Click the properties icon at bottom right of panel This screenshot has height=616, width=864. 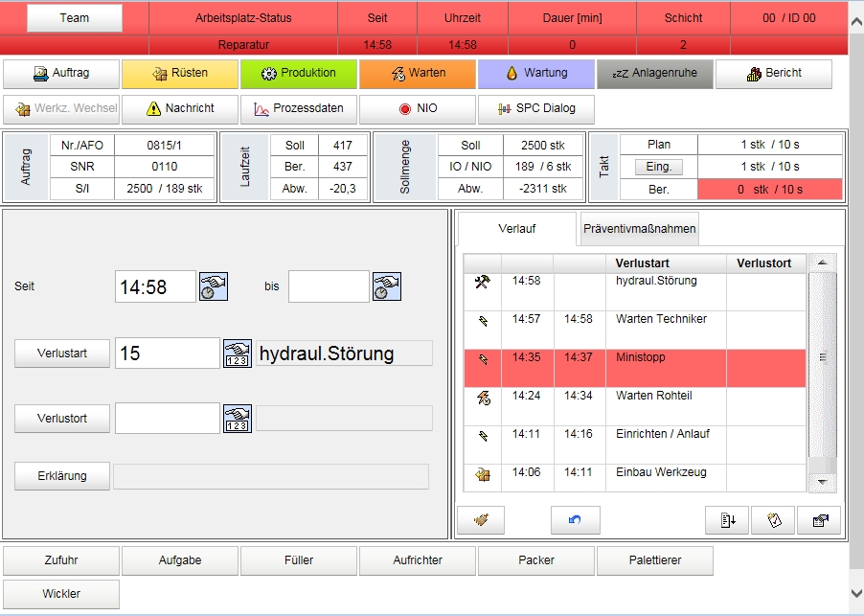[x=819, y=520]
